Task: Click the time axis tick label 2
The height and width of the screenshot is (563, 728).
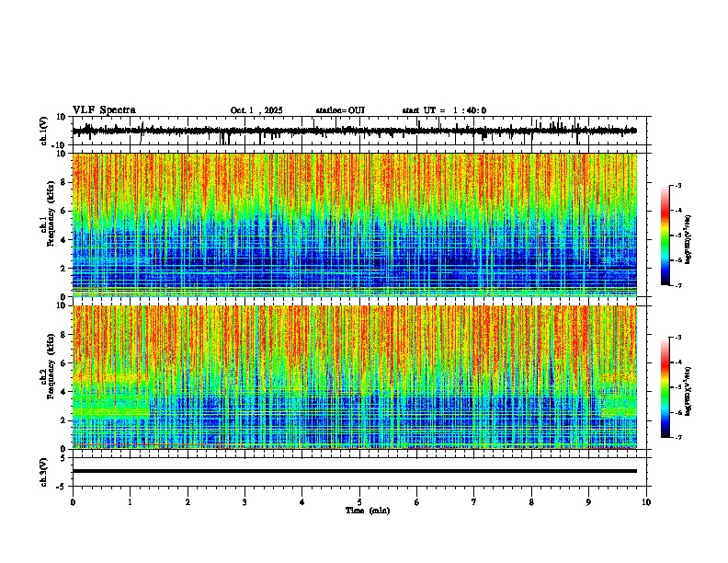Action: (188, 502)
